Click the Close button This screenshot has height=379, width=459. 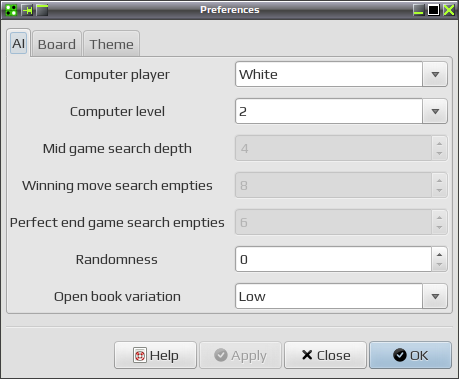point(325,355)
